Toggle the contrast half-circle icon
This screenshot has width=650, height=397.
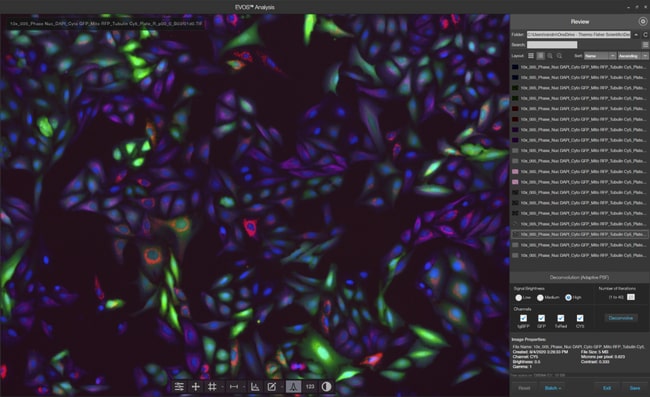327,387
